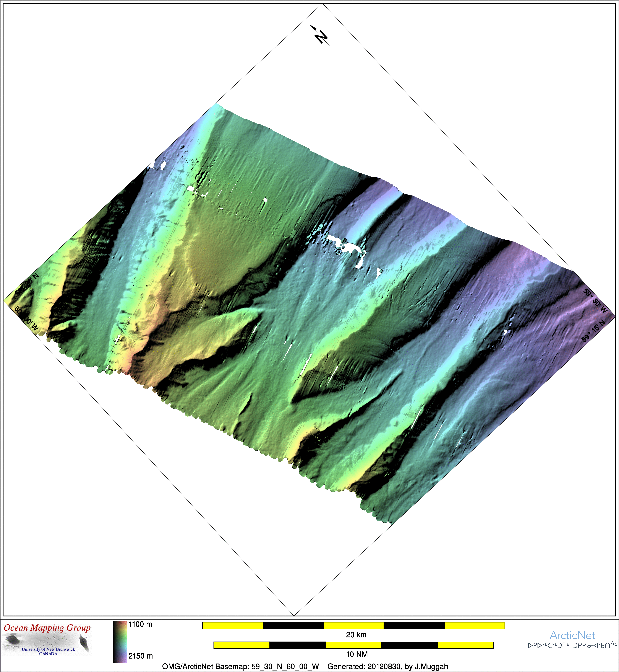Click the 2150 m depth label
The image size is (619, 672).
[140, 656]
